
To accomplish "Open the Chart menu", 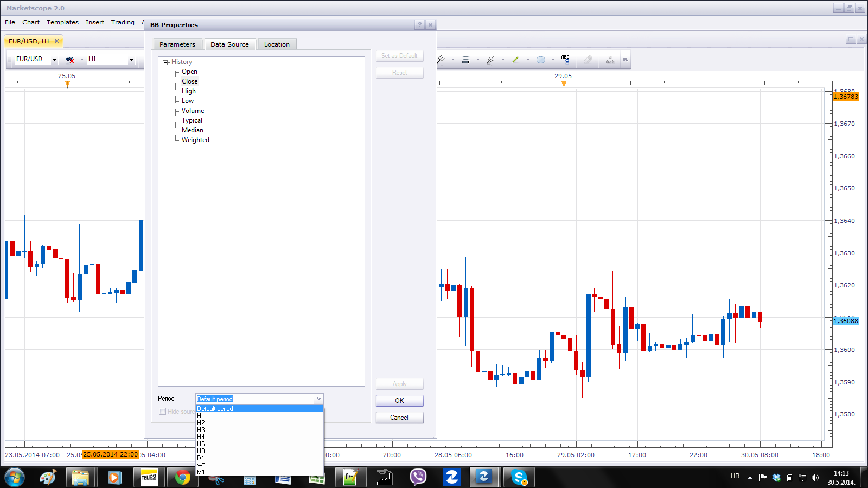I will [31, 22].
